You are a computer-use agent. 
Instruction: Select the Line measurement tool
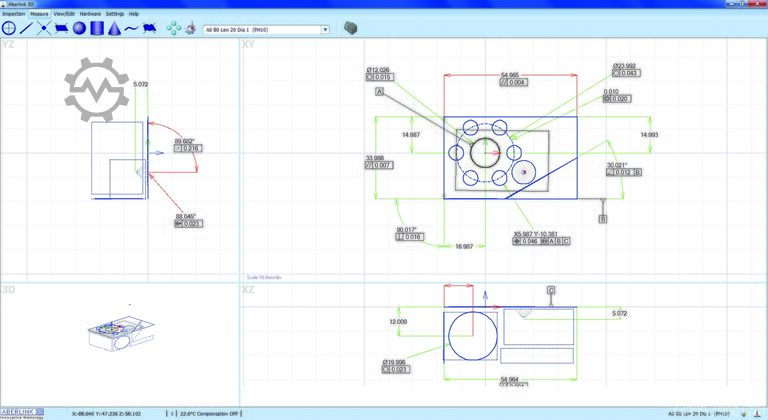pos(26,29)
